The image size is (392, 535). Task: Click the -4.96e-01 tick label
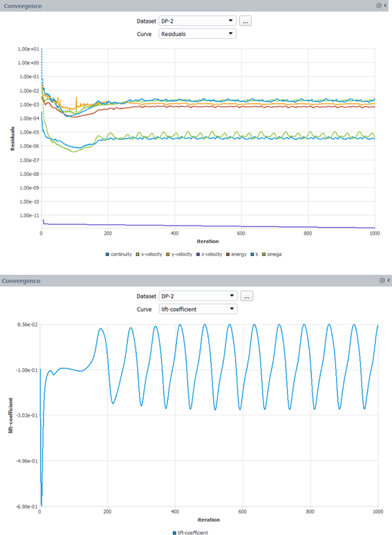point(27,461)
